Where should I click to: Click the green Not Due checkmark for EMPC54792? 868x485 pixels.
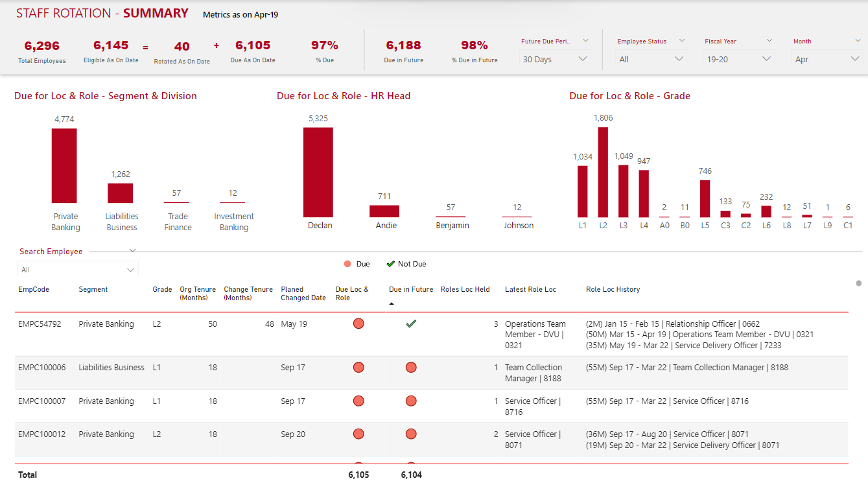pyautogui.click(x=410, y=324)
